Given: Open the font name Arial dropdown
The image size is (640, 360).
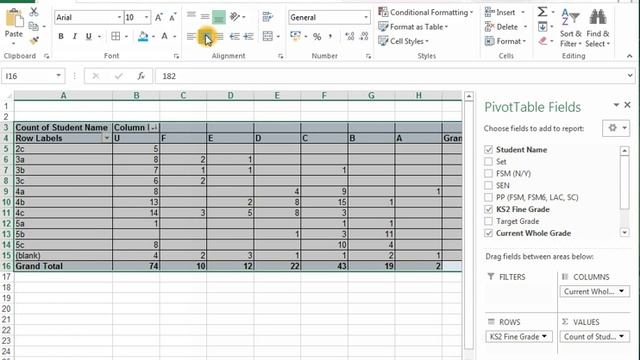Looking at the screenshot, I should click(119, 17).
